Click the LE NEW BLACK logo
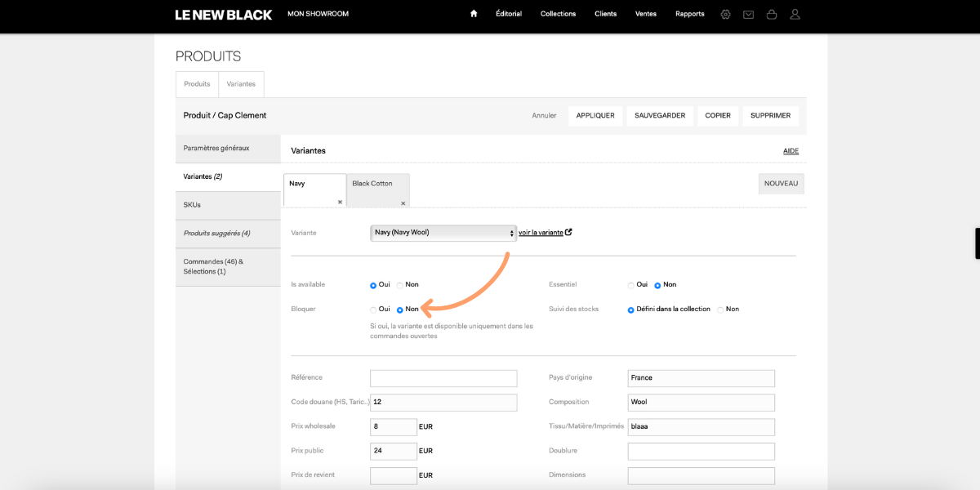 coord(224,15)
